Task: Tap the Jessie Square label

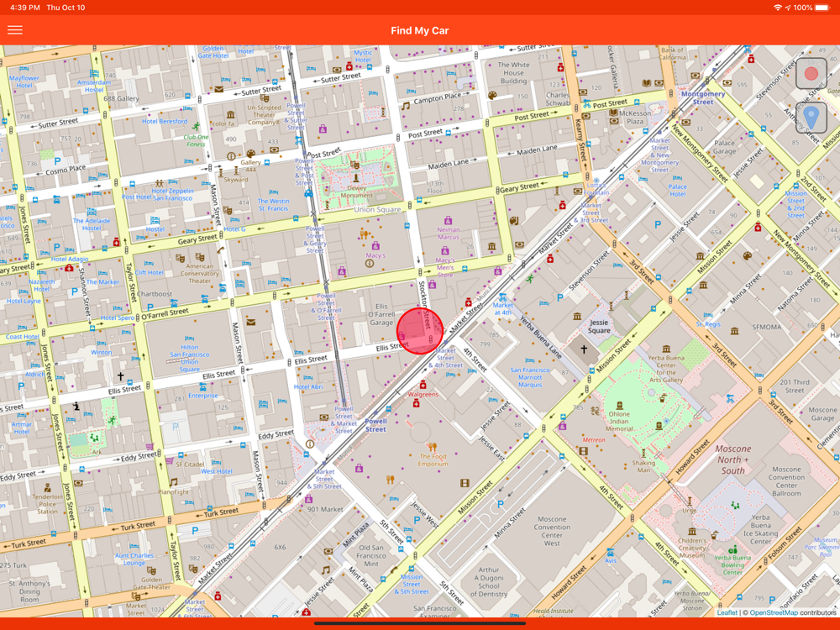Action: pos(599,326)
